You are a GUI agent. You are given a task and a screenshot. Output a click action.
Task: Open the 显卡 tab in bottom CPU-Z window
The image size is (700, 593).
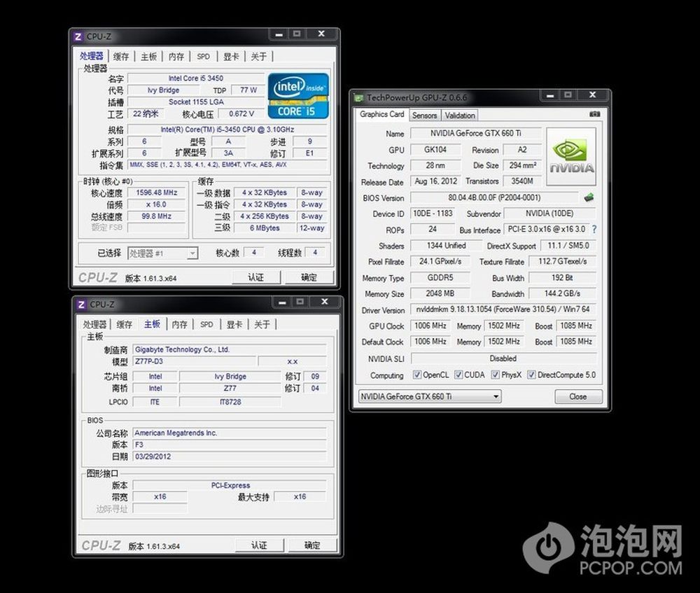coord(234,325)
